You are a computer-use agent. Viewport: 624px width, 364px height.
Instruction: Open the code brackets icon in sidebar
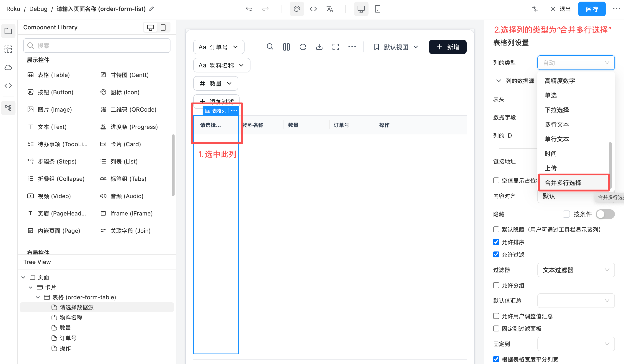click(8, 86)
